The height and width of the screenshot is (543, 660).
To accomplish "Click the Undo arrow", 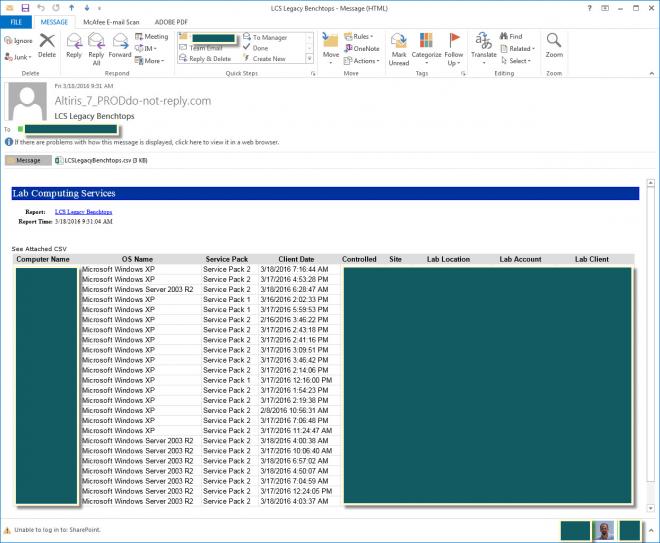I will click(41, 8).
